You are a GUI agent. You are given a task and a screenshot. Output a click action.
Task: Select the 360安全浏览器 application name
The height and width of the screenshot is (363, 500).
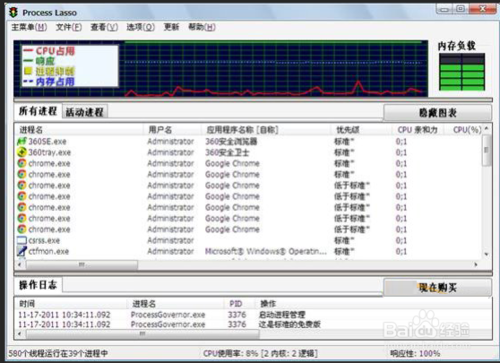click(x=231, y=141)
